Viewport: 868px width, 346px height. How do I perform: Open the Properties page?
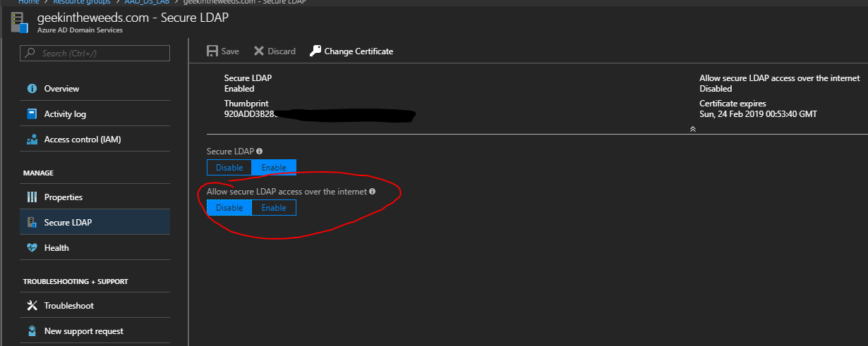coord(95,197)
